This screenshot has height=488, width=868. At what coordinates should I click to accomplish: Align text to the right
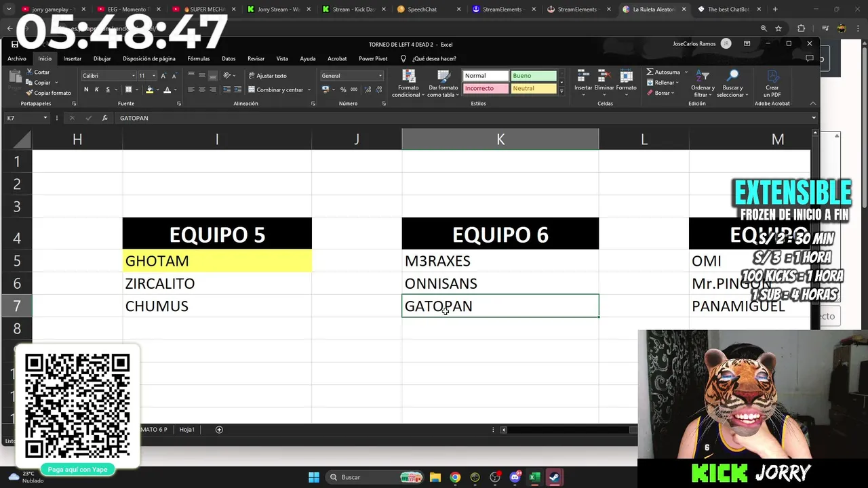point(213,89)
